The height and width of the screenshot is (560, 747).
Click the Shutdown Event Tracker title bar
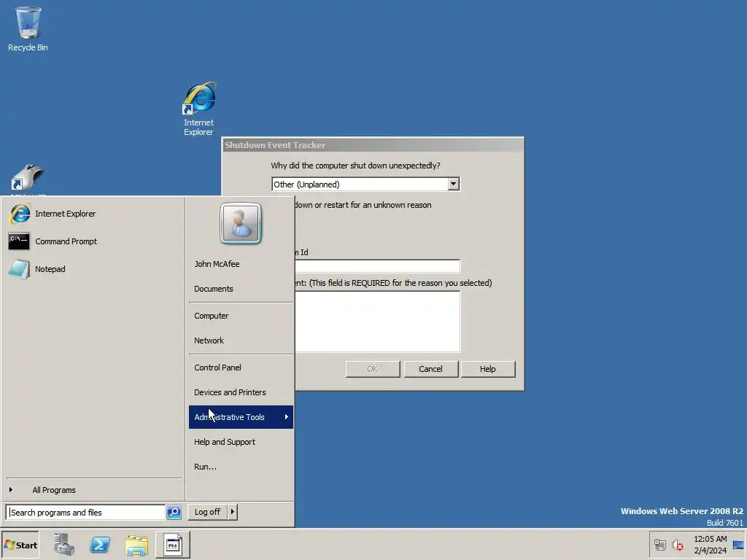(373, 145)
